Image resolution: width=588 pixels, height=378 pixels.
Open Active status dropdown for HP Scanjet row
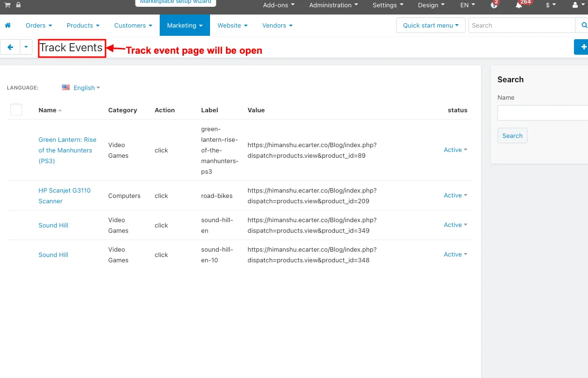(455, 196)
